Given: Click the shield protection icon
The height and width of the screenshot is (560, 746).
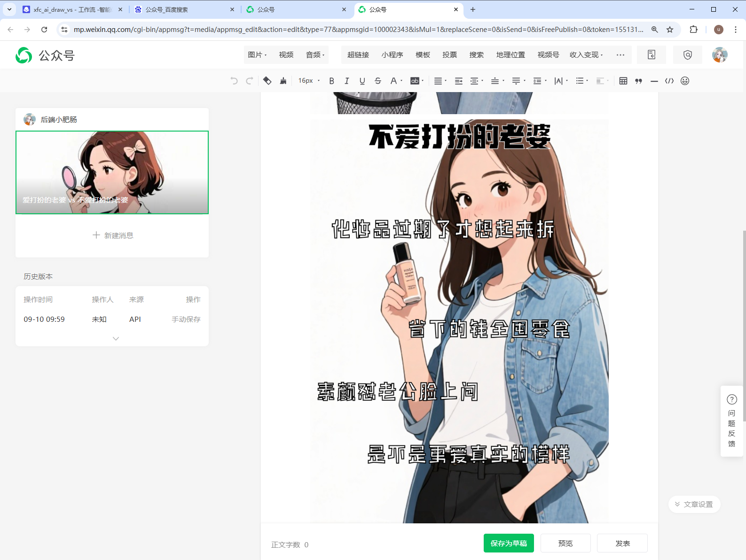Looking at the screenshot, I should tap(688, 55).
